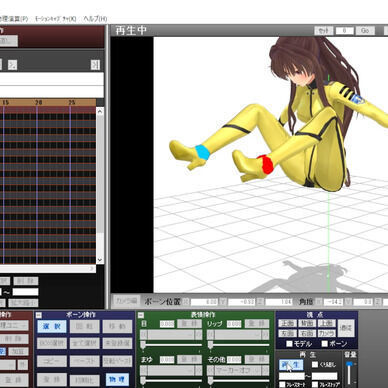The height and width of the screenshot is (388, 388).
Task: Focus the 角度 X value field
Action: click(x=333, y=302)
